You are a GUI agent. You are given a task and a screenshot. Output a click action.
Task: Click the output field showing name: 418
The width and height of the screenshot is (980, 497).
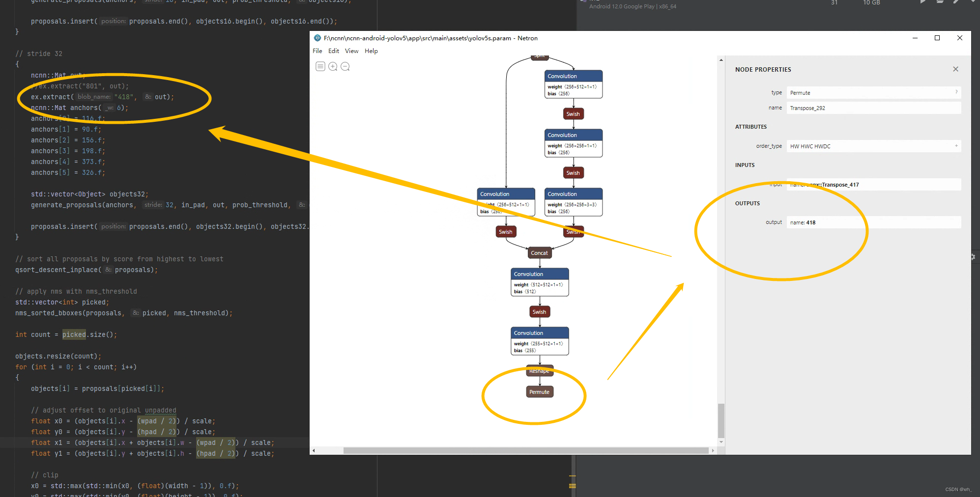click(x=873, y=222)
